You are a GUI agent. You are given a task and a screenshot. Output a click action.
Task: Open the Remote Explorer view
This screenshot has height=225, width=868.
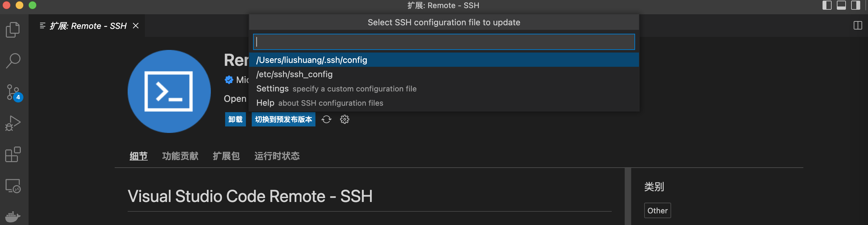[x=13, y=186]
